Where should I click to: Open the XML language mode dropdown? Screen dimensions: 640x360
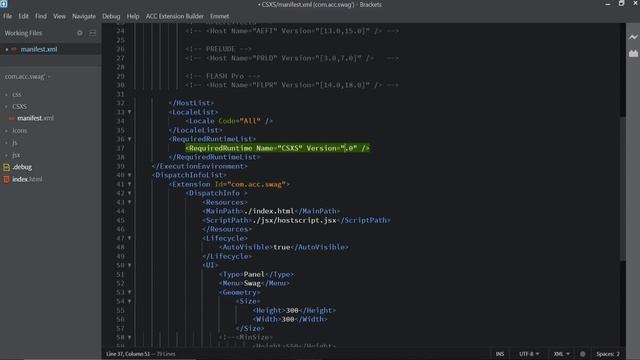(561, 354)
